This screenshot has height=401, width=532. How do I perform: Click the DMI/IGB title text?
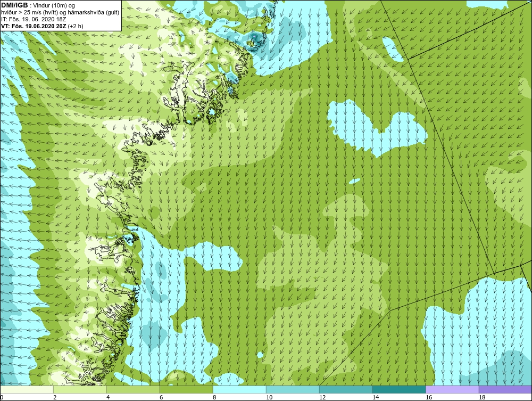14,5
